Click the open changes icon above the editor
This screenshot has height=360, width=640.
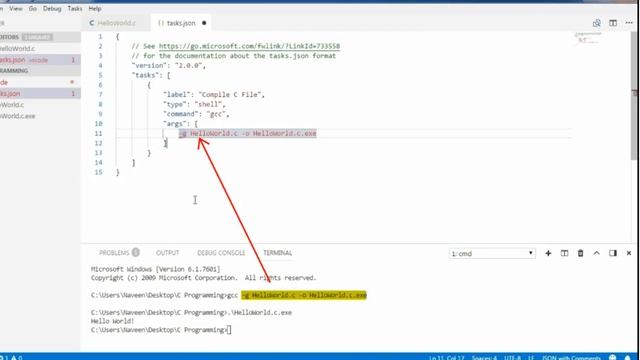596,23
